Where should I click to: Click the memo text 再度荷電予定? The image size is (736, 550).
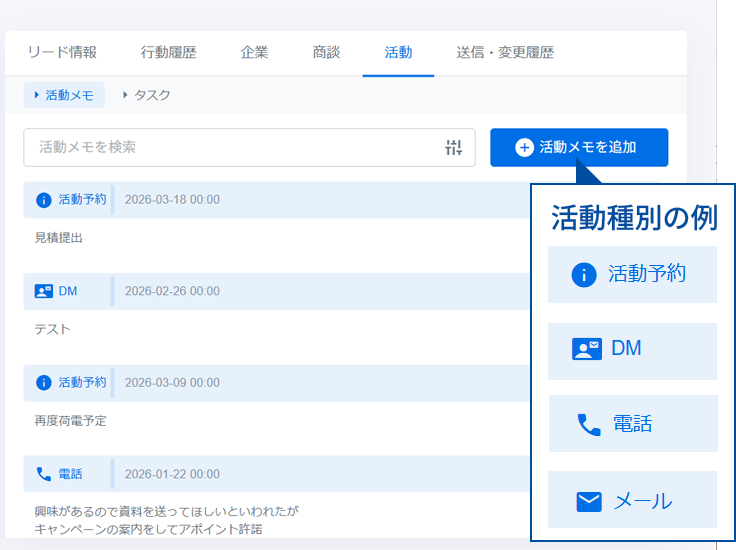pyautogui.click(x=70, y=421)
